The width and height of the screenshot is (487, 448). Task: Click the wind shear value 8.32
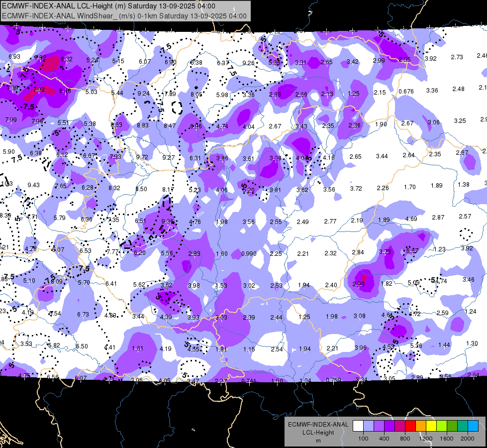pos(114,188)
